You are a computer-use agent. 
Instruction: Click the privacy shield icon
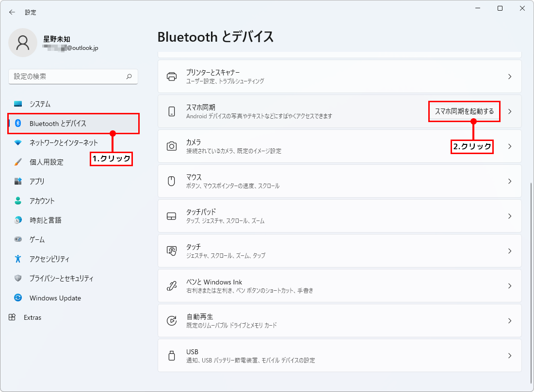pyautogui.click(x=18, y=278)
